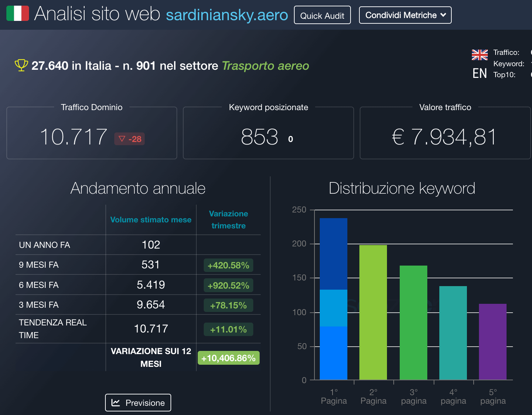
Task: Click the Distribuzione keyword heading
Action: (x=402, y=188)
